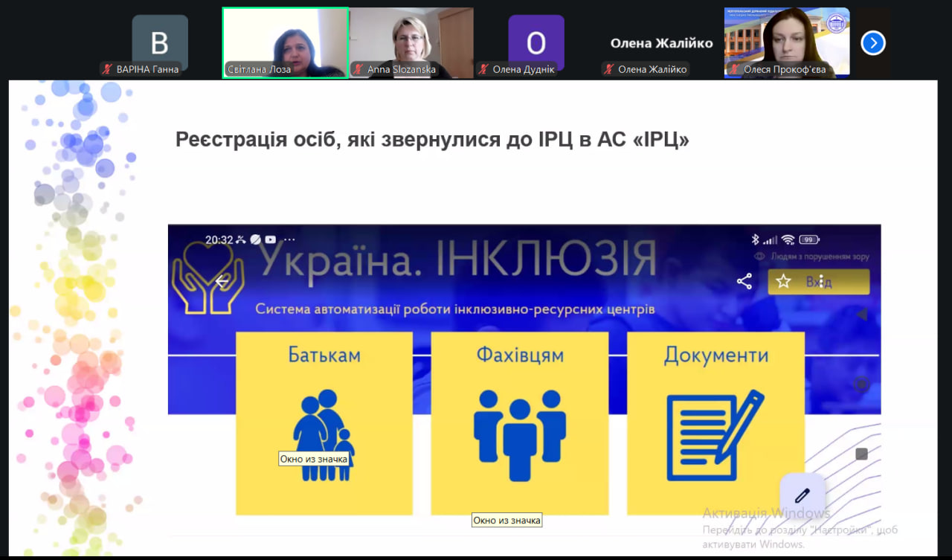Select Світлана Лоза's video thumbnail
The image size is (952, 560).
coord(286,42)
